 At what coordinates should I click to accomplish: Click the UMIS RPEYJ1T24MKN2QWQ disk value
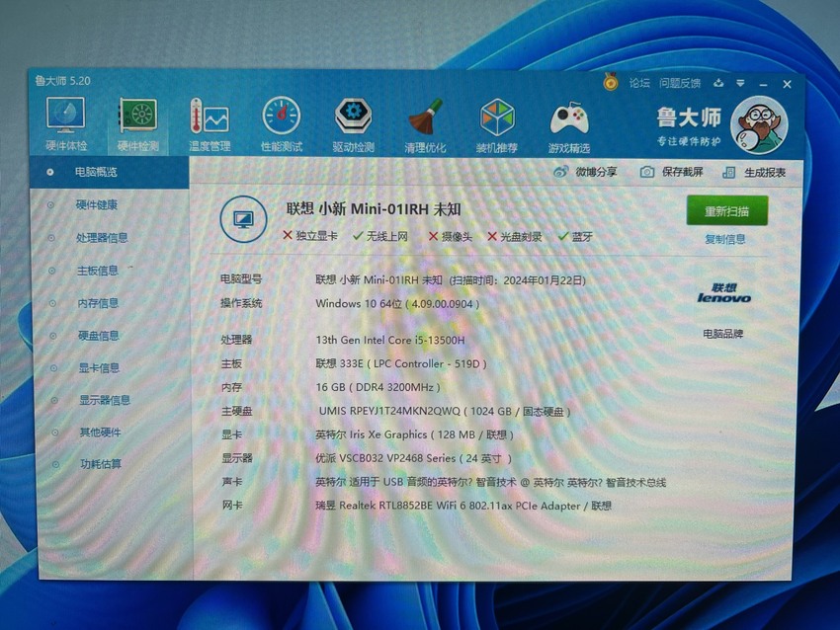445,411
